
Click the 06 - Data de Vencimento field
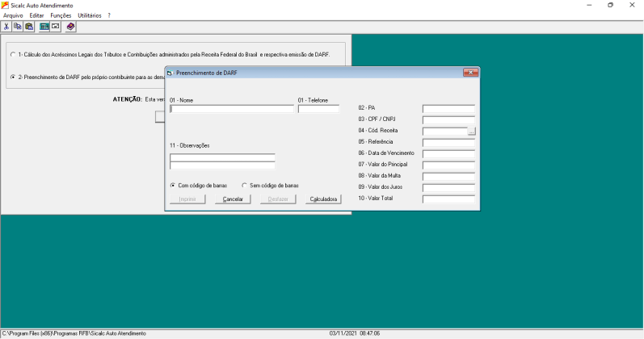point(448,154)
